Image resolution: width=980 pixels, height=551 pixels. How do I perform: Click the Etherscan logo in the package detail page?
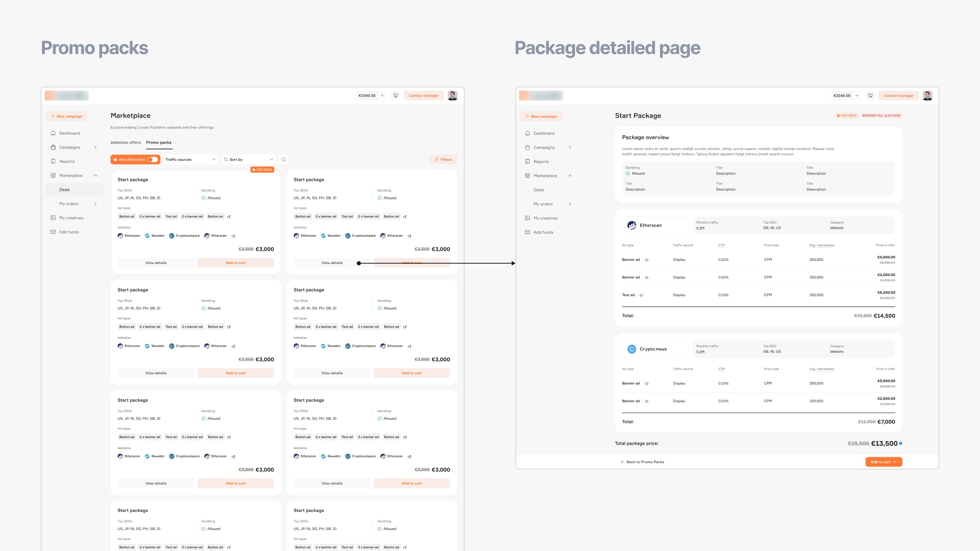pos(632,226)
